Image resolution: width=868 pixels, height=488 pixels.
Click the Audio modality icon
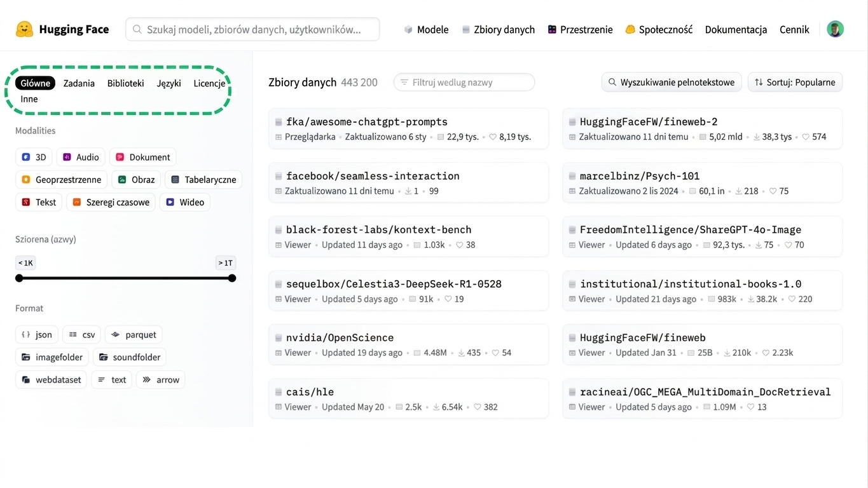[67, 157]
